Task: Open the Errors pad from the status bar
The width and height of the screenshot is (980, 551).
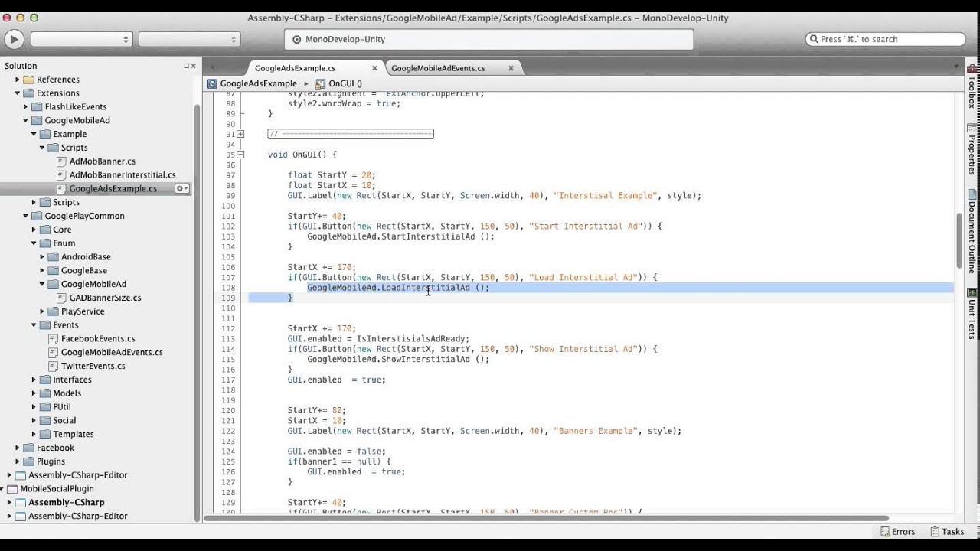Action: click(x=898, y=532)
